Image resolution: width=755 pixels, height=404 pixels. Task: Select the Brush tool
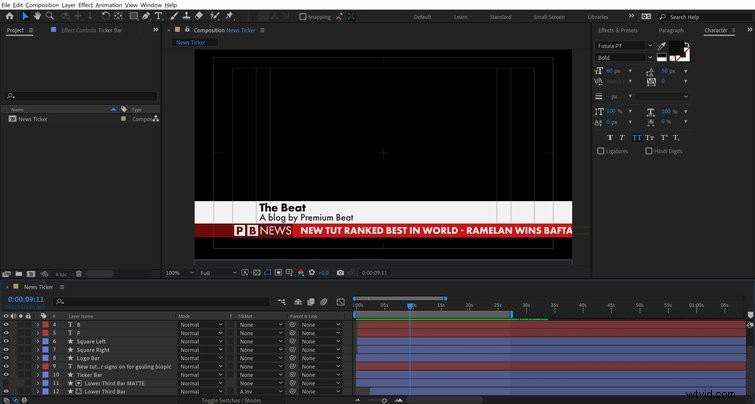coord(174,16)
